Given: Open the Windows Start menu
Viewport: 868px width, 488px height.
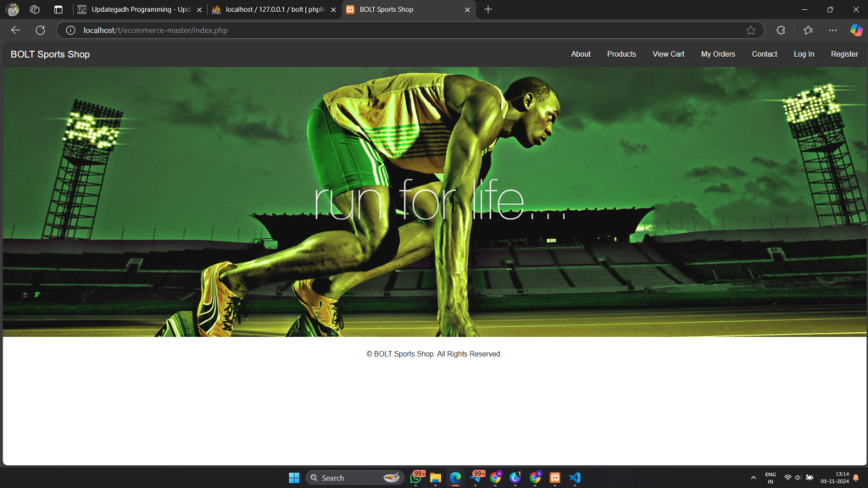Looking at the screenshot, I should (x=294, y=478).
